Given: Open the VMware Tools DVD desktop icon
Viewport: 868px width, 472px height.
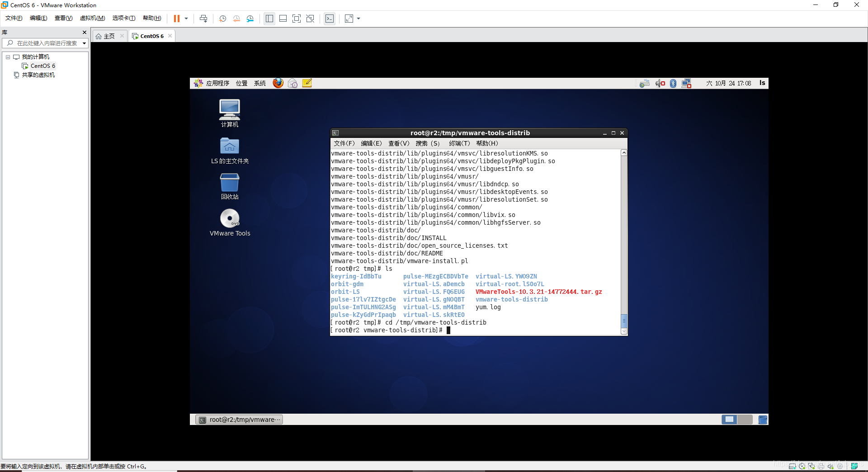Looking at the screenshot, I should point(230,222).
